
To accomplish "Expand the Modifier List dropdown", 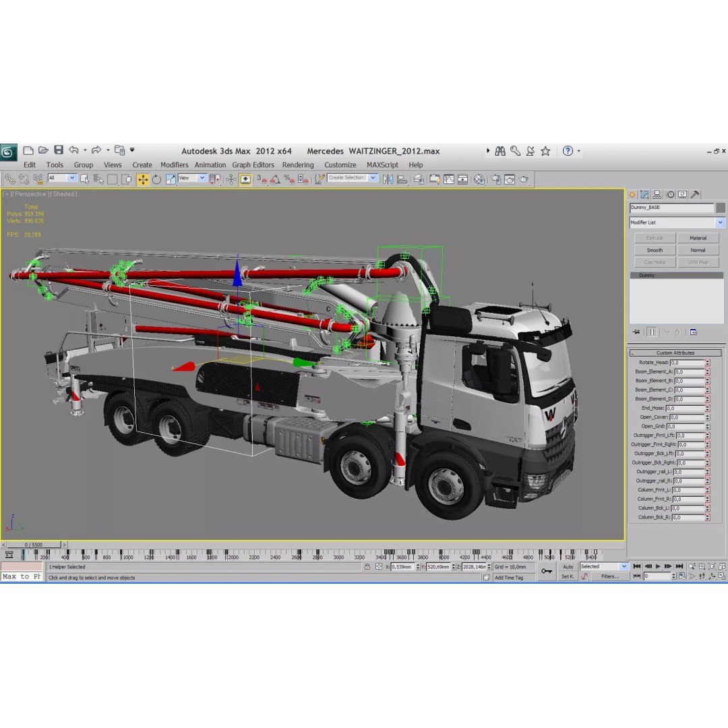I will (720, 222).
